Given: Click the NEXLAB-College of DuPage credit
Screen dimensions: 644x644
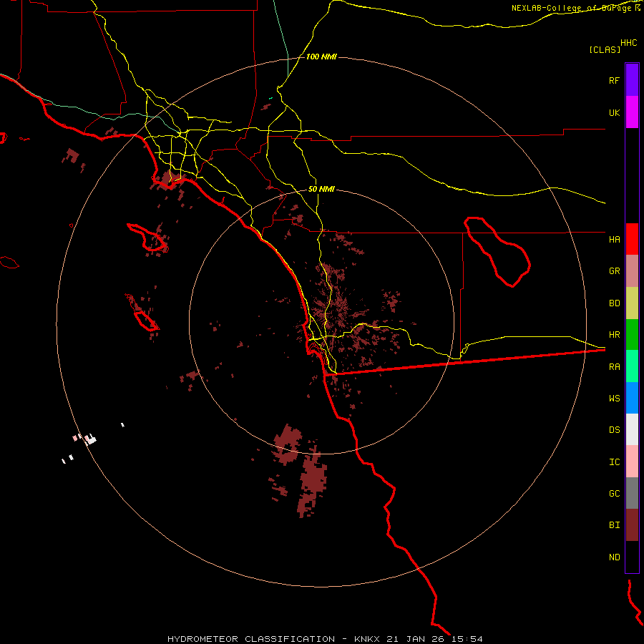Looking at the screenshot, I should point(572,8).
